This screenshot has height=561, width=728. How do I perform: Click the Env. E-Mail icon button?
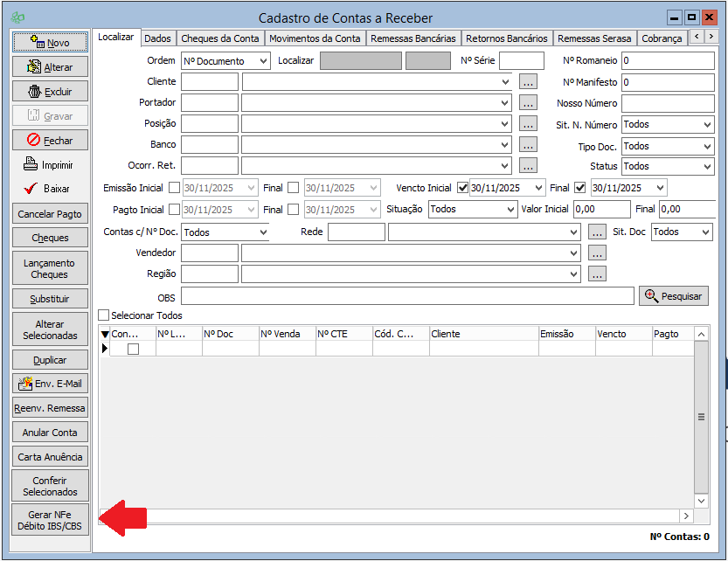coord(25,384)
